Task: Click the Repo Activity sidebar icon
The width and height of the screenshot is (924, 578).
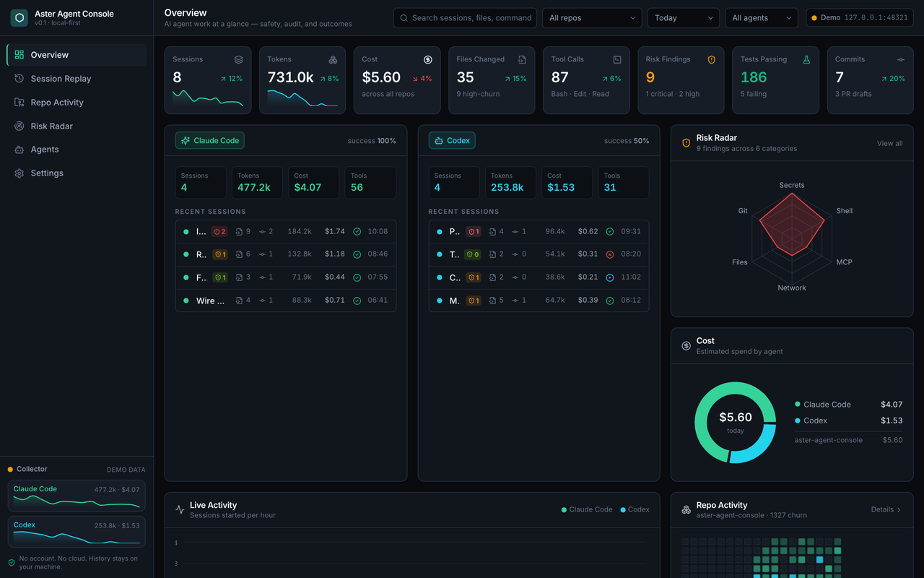Action: tap(19, 103)
